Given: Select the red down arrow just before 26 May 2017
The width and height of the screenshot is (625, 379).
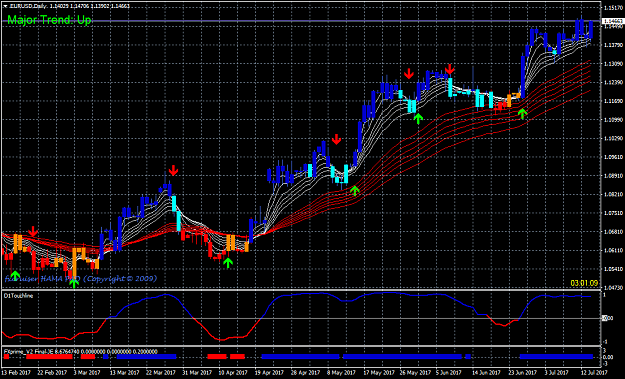Looking at the screenshot, I should pyautogui.click(x=409, y=74).
